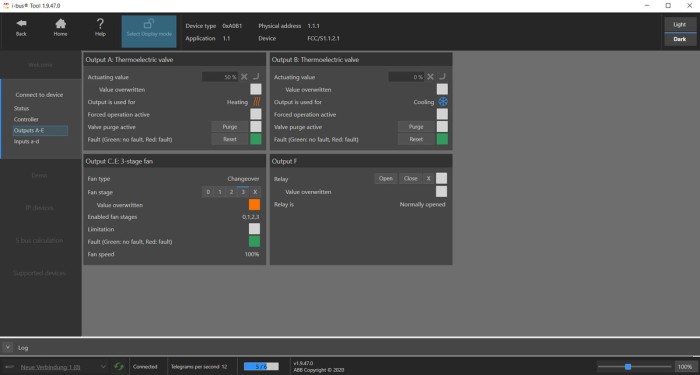Toggle Output F Value overwritten indicator
The image size is (700, 375).
[x=441, y=192]
